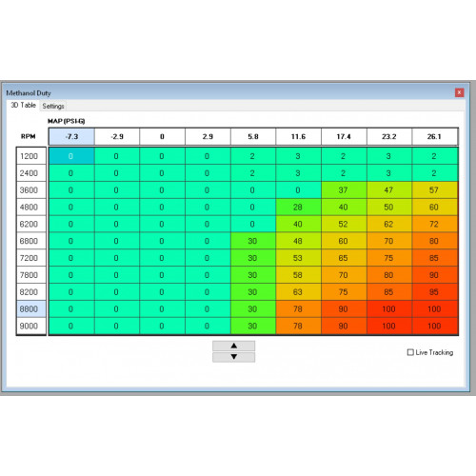The image size is (476, 476).
Task: Click the 11.6 MAP column header
Action: (298, 136)
